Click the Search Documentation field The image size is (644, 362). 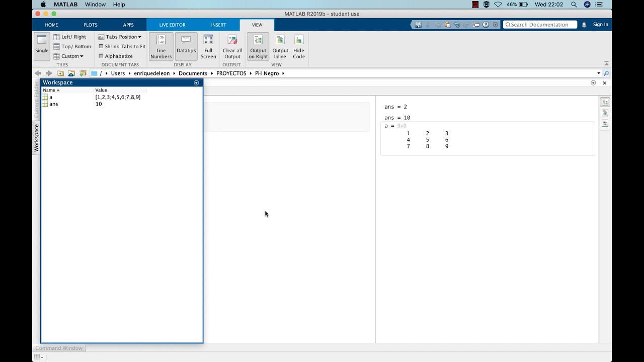click(540, 25)
